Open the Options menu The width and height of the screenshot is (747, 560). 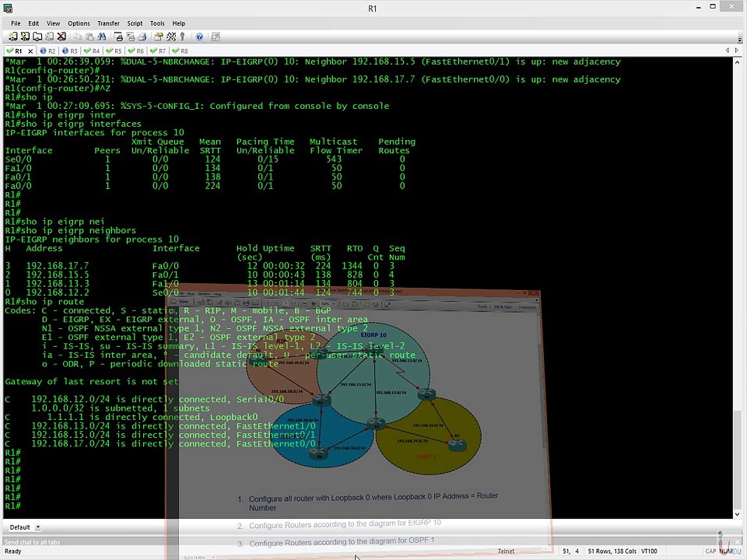pyautogui.click(x=79, y=23)
